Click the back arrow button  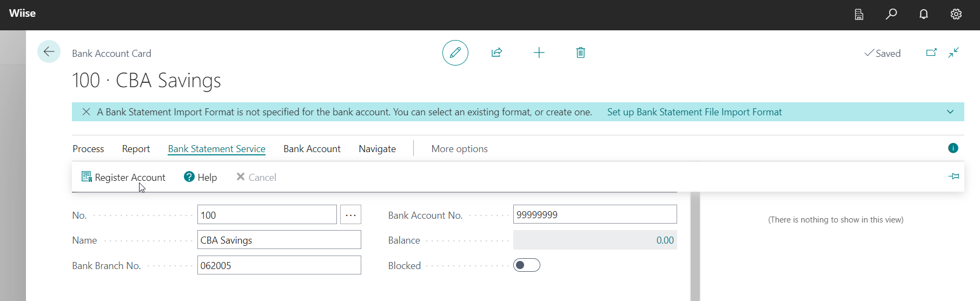point(49,52)
